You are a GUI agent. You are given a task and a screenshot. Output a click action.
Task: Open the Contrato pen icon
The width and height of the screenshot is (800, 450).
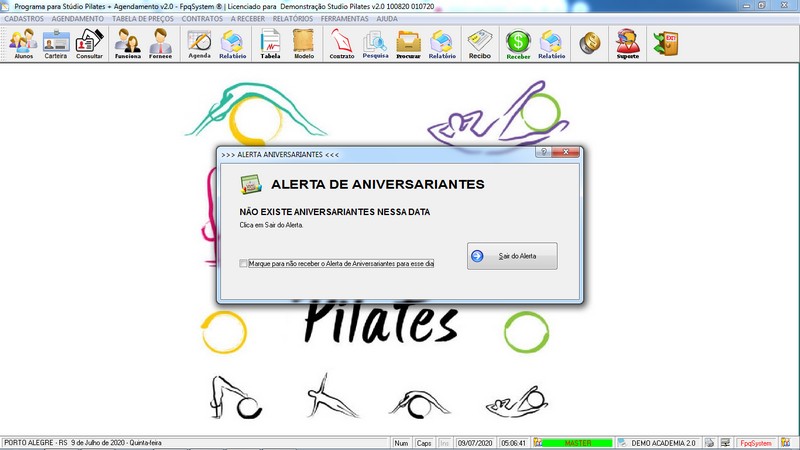(x=342, y=44)
